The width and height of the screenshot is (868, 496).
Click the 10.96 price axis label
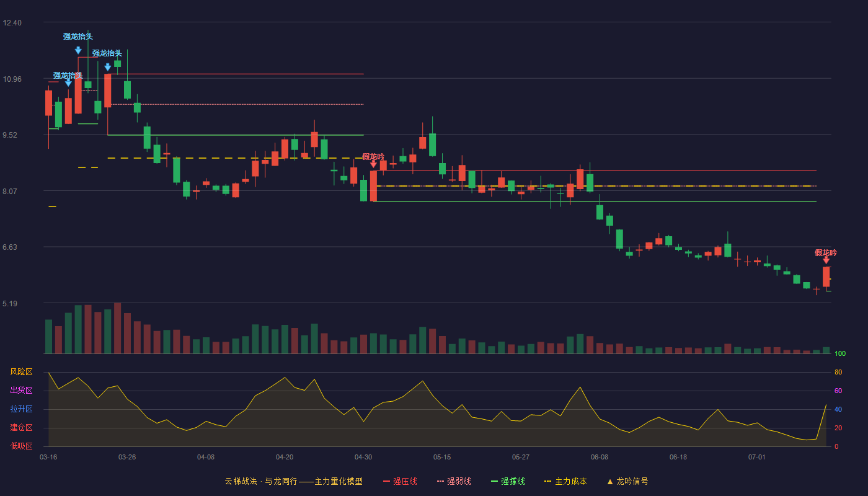12,79
